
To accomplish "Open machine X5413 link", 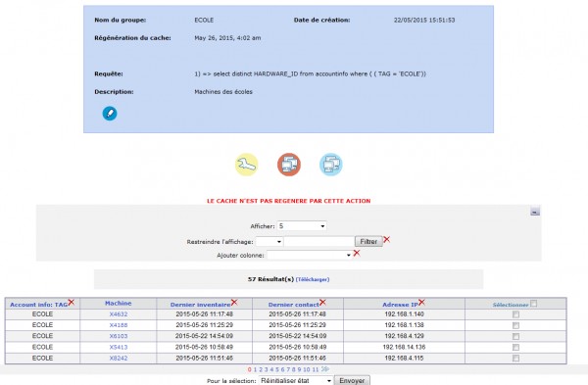I will pos(119,347).
